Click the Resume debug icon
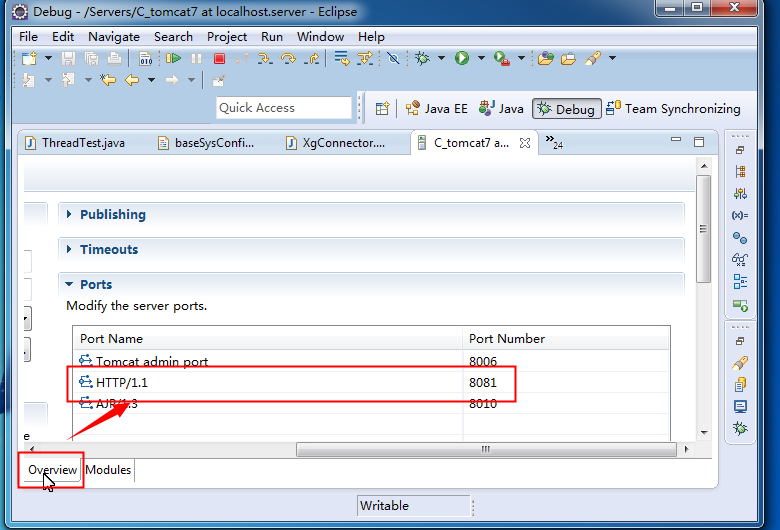The width and height of the screenshot is (780, 530). [173, 59]
